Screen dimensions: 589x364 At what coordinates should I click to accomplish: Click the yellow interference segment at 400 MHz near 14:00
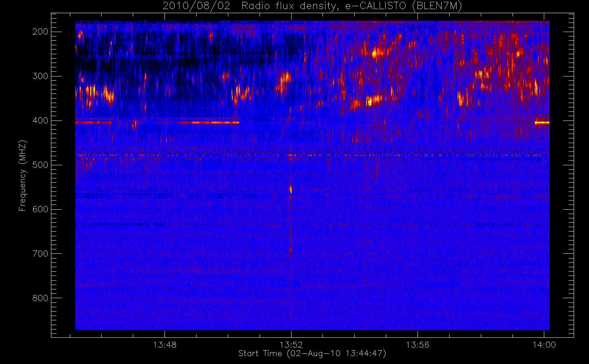(x=542, y=123)
